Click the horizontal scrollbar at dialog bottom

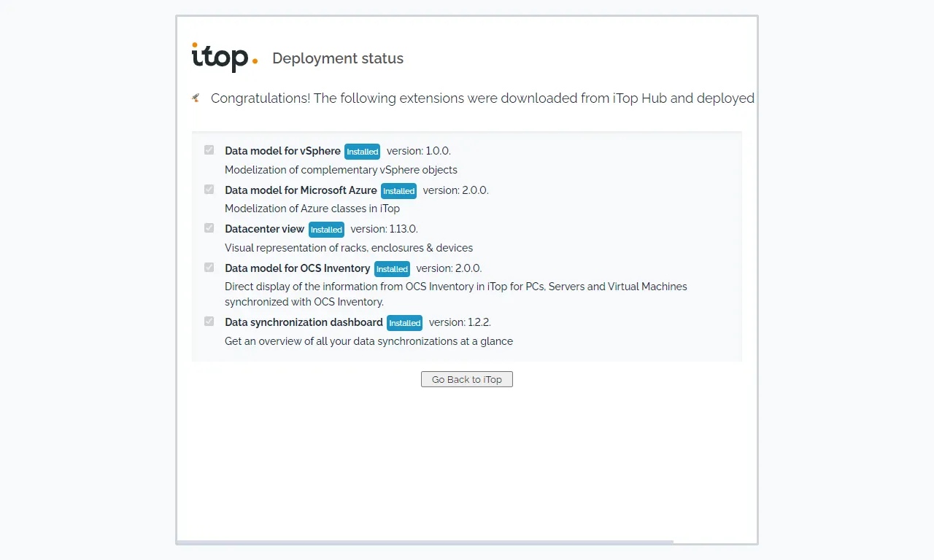pos(425,542)
